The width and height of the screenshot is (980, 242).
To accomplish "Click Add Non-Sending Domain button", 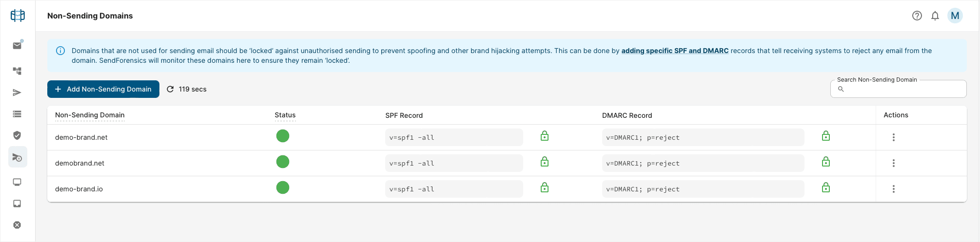I will (x=103, y=89).
